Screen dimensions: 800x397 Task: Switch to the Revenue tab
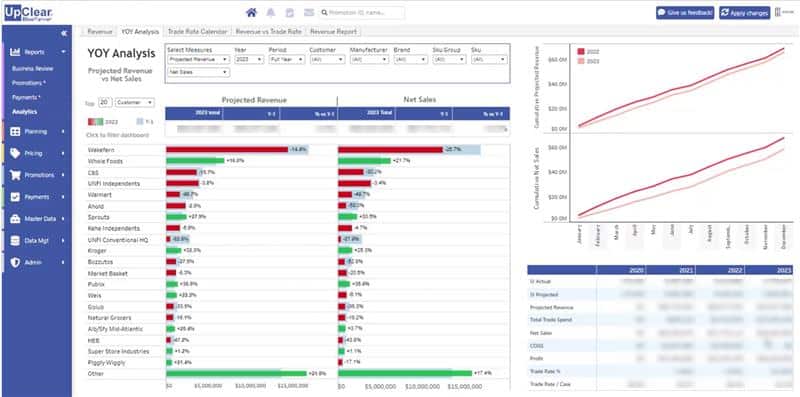click(x=99, y=32)
